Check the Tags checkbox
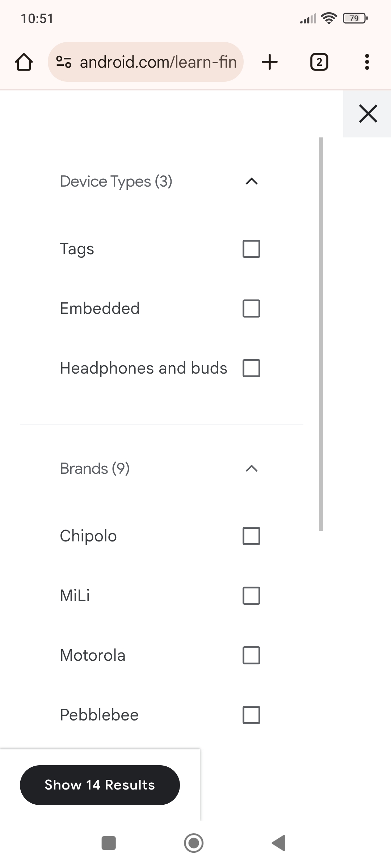391x868 pixels. [x=251, y=249]
